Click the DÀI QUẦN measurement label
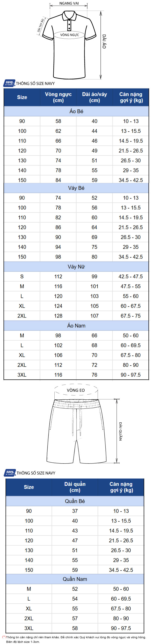 121,431
